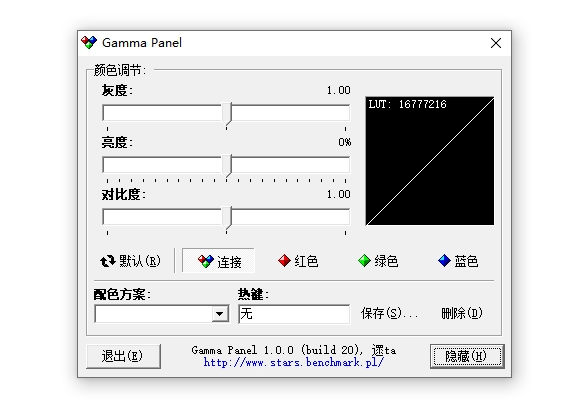
Task: Close the Gamma Panel window
Action: [x=496, y=43]
